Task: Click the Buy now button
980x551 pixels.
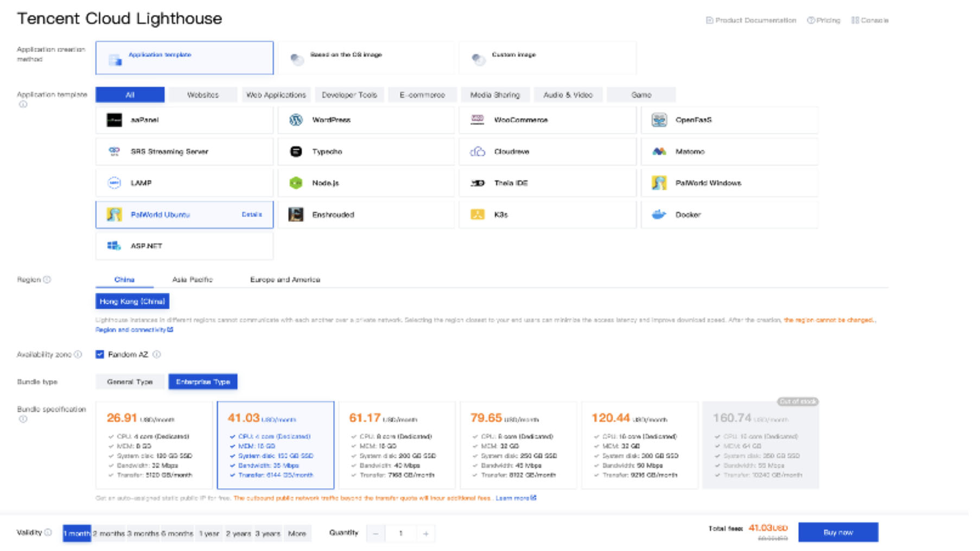Action: pyautogui.click(x=838, y=532)
